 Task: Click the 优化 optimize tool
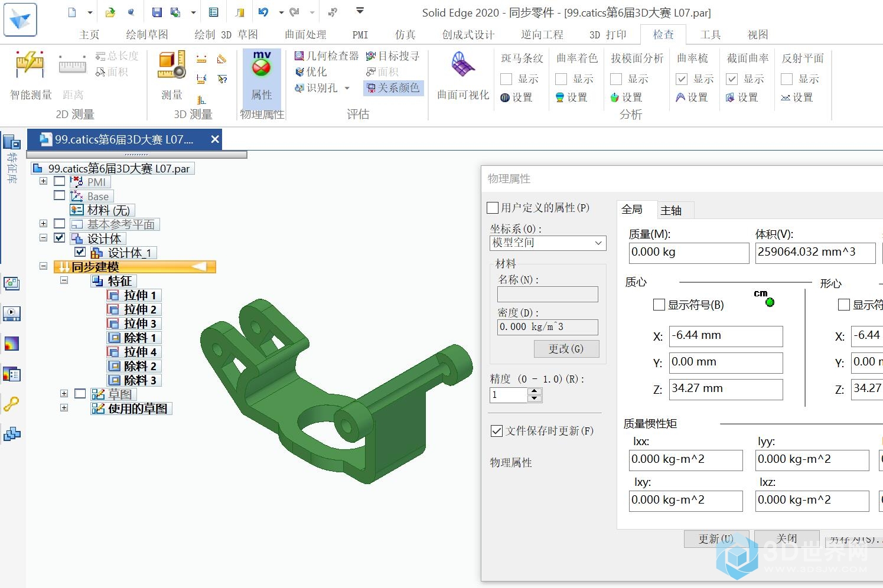click(x=311, y=71)
